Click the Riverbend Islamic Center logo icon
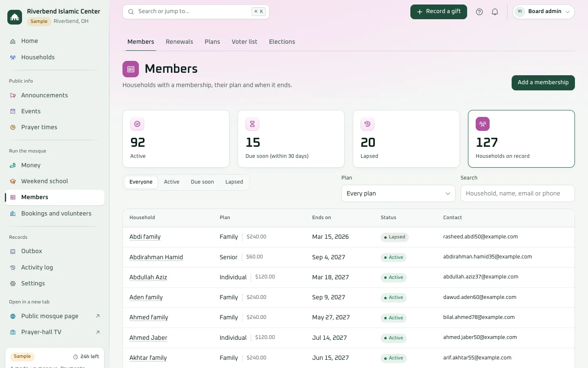Screen dimensions: 588x368 click(x=15, y=17)
